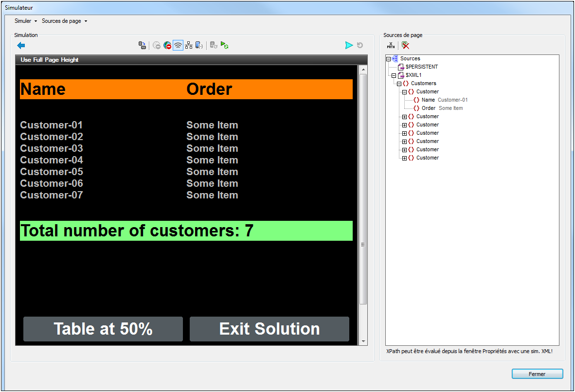
Task: Click the mobile device with braces icon
Action: pyautogui.click(x=199, y=45)
